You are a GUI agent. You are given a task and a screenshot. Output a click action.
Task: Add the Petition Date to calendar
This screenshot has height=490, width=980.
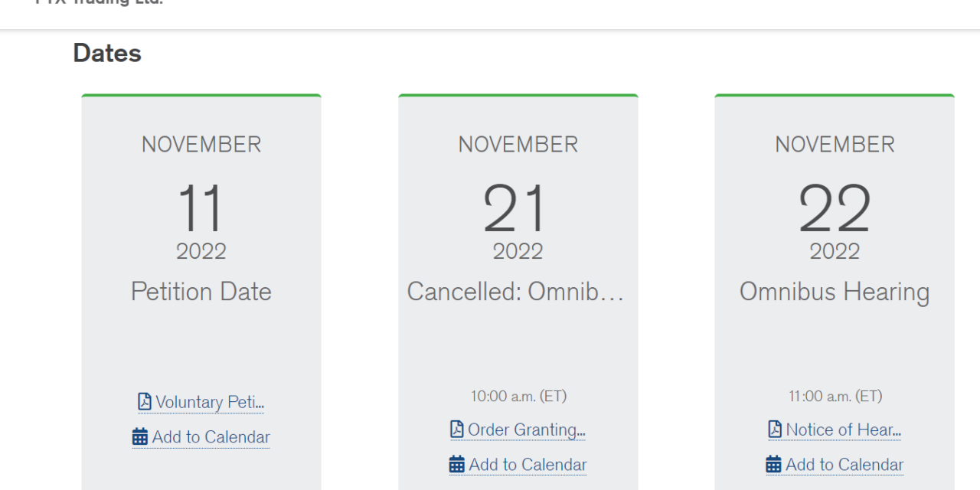tap(211, 437)
